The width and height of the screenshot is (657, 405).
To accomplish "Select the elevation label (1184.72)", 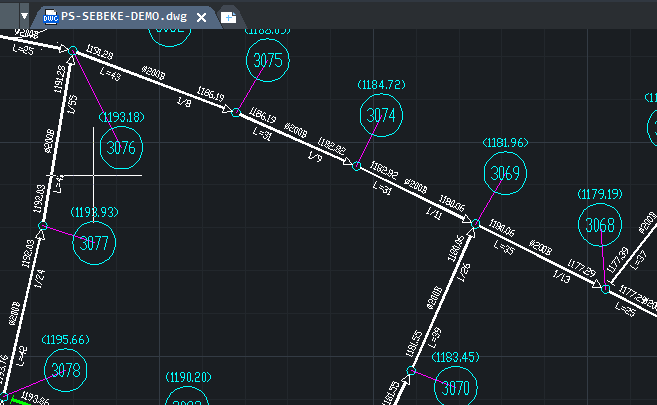I will click(x=381, y=85).
